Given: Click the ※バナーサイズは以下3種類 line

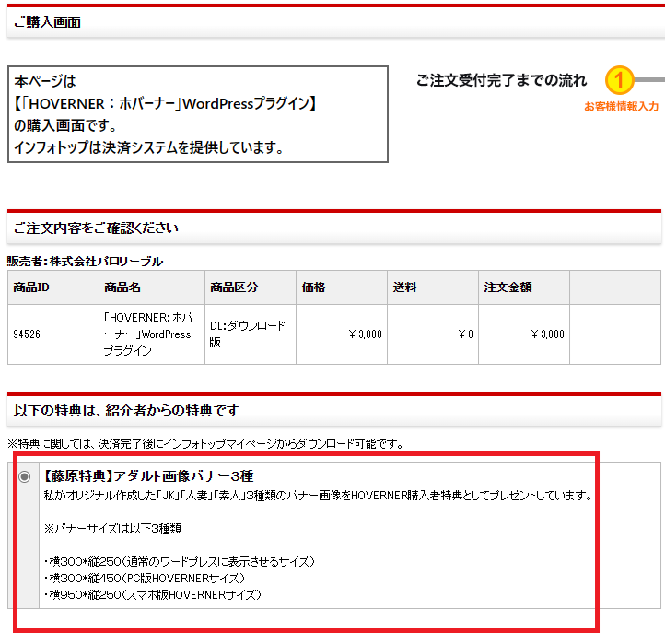Looking at the screenshot, I should (x=112, y=529).
